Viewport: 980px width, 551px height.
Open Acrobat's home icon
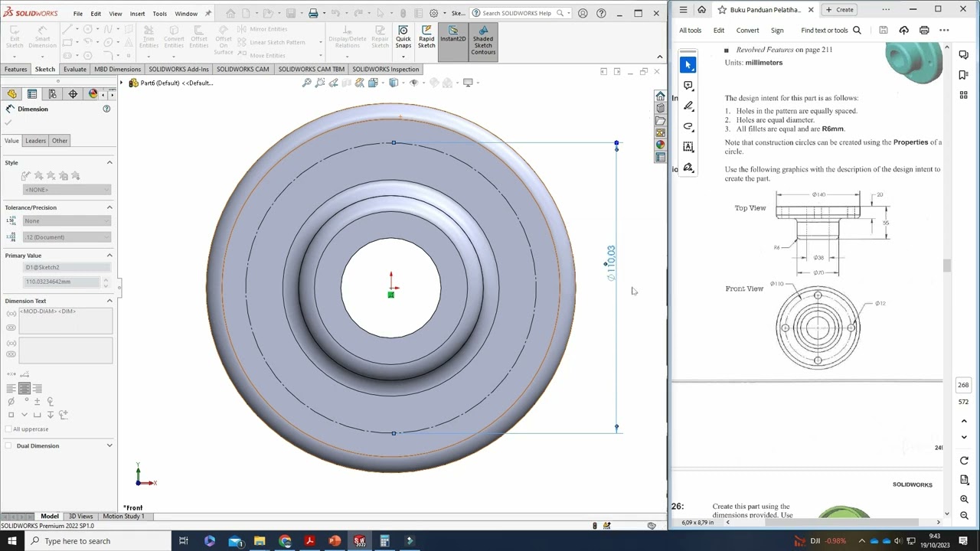(x=701, y=10)
